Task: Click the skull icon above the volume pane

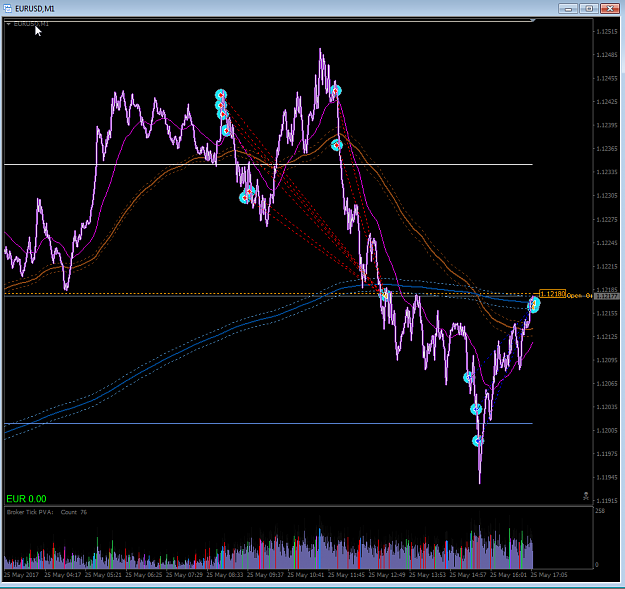Action: tap(586, 496)
